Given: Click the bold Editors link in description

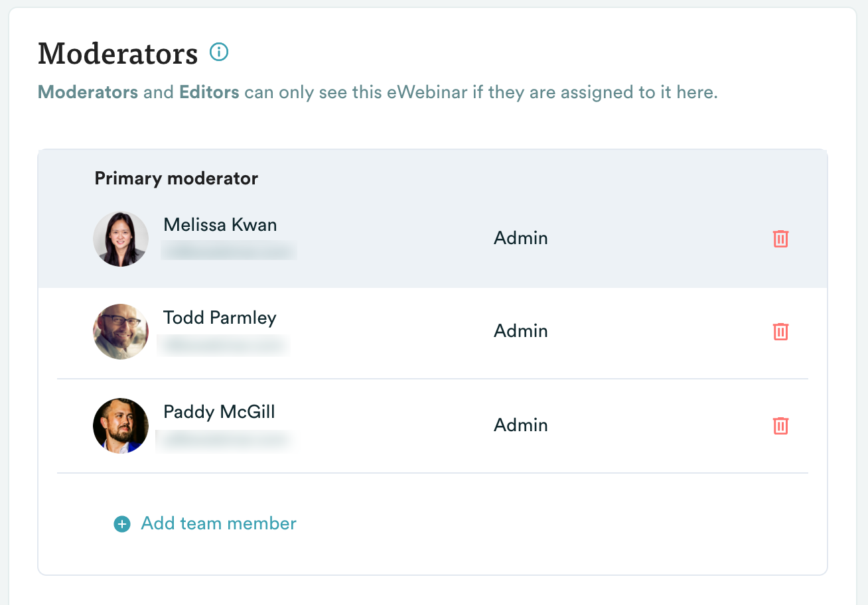Looking at the screenshot, I should coord(209,92).
